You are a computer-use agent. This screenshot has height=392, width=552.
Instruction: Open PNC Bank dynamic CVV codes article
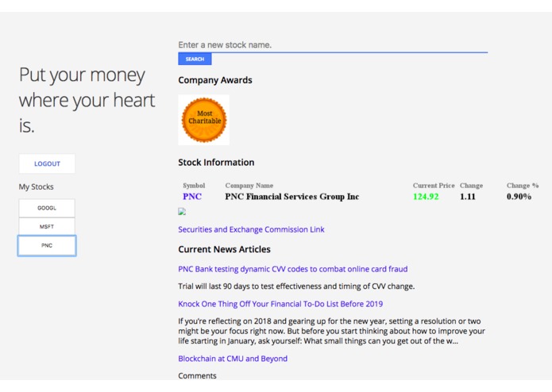pos(293,269)
